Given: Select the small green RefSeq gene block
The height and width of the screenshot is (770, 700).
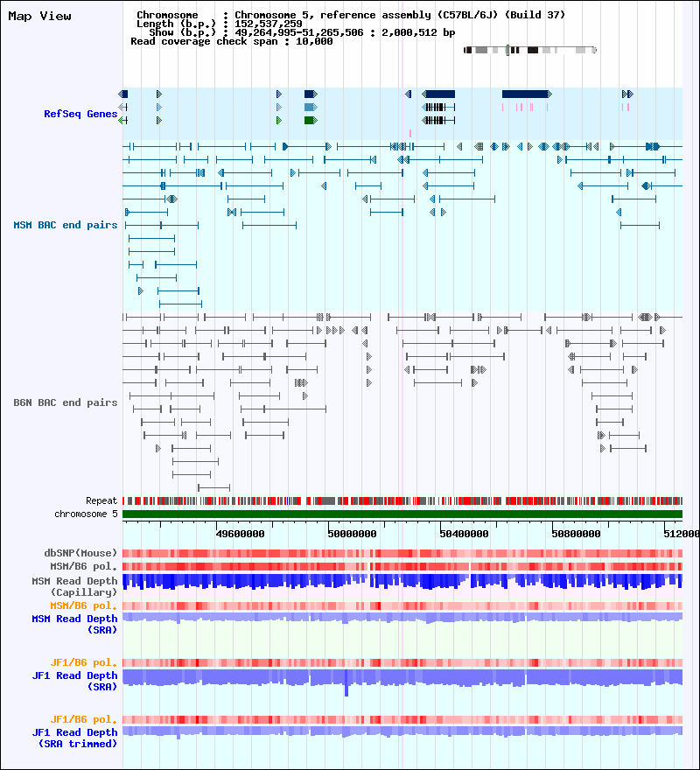Looking at the screenshot, I should point(311,121).
